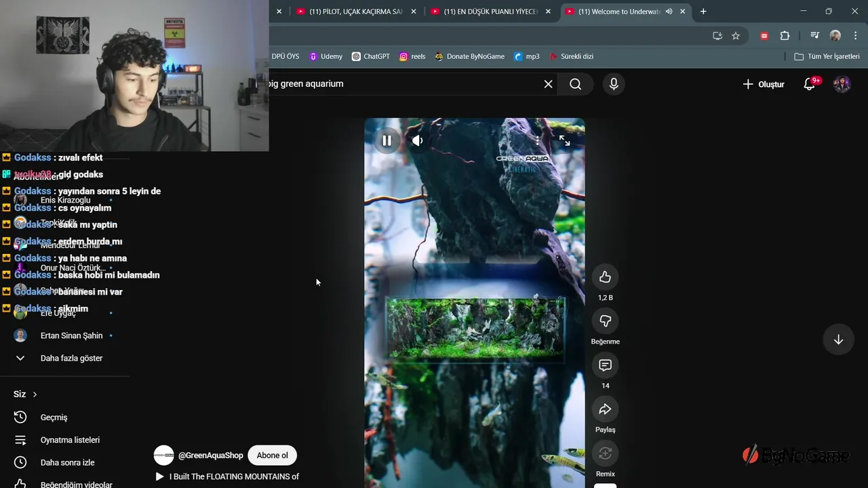Image resolution: width=868 pixels, height=488 pixels.
Task: Dislike the Short (Beğenme)
Action: [605, 321]
